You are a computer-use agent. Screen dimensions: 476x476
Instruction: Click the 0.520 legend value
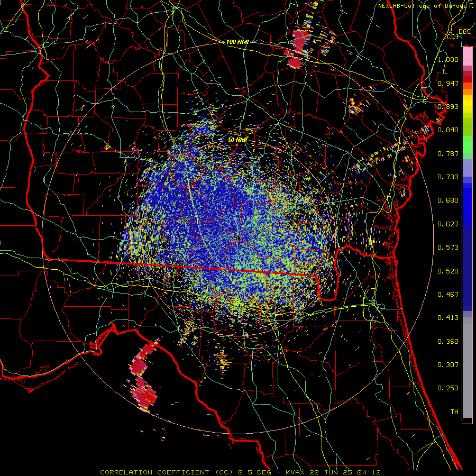point(448,271)
